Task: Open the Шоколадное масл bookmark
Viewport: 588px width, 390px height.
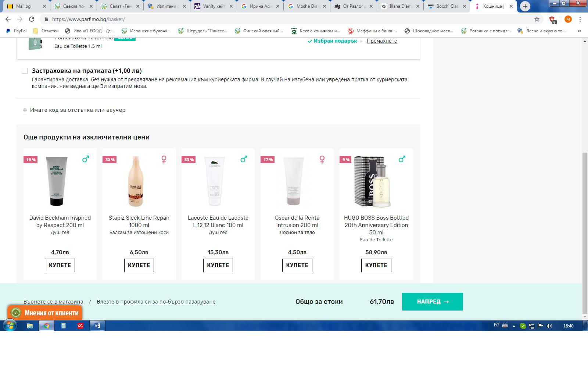Action: (x=429, y=31)
